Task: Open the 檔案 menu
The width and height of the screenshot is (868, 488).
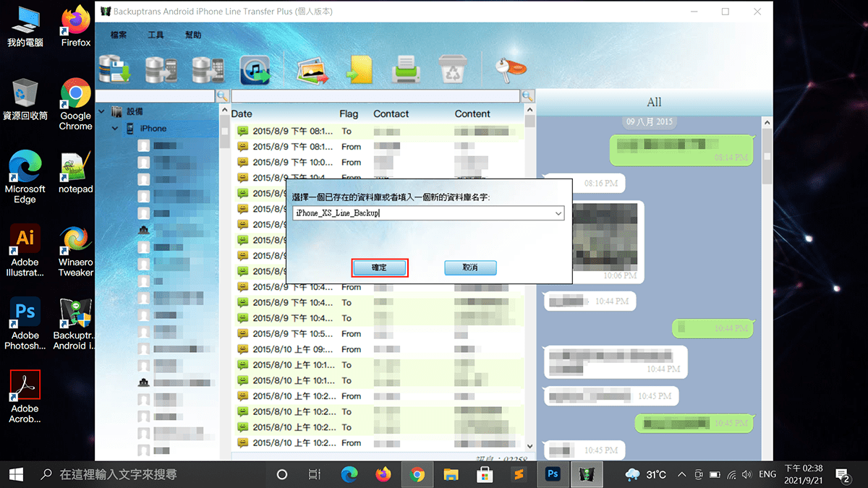Action: click(119, 35)
